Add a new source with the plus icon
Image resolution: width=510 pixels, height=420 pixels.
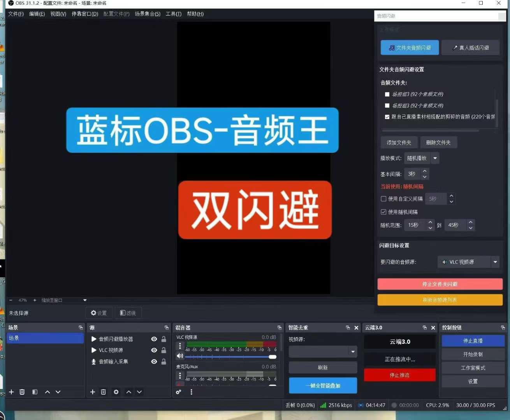coord(93,392)
